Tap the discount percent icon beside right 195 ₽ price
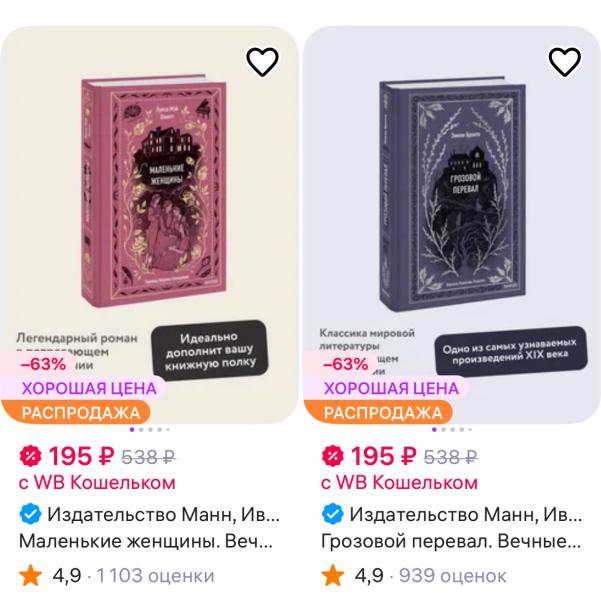The width and height of the screenshot is (601, 600). pyautogui.click(x=333, y=456)
